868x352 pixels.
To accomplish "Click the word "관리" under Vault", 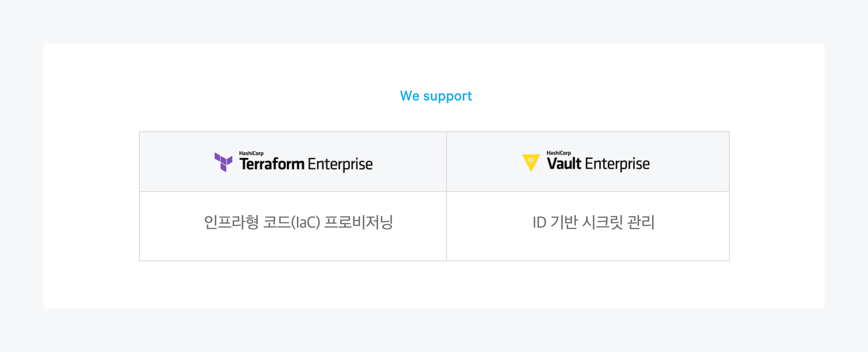I will coord(641,222).
